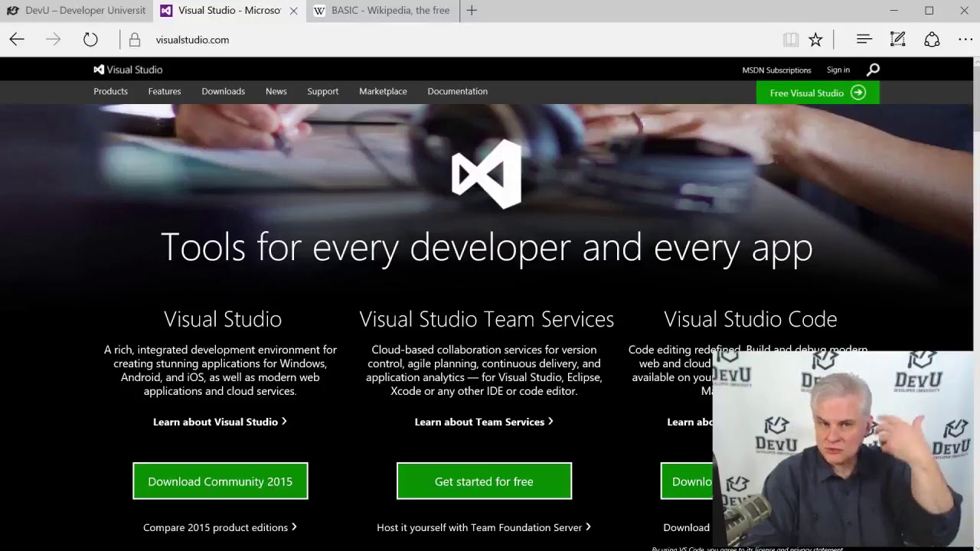Click the Visual Studio Code heading
Viewport: 980px width, 551px height.
point(750,318)
